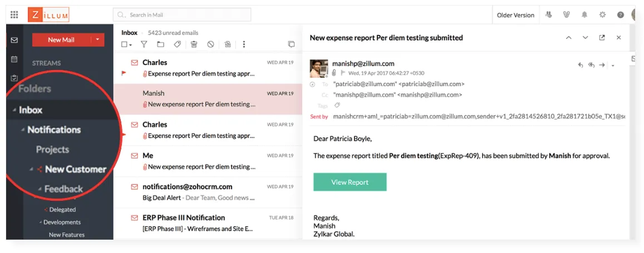Open the ERP Phase III Notification email

tap(184, 217)
